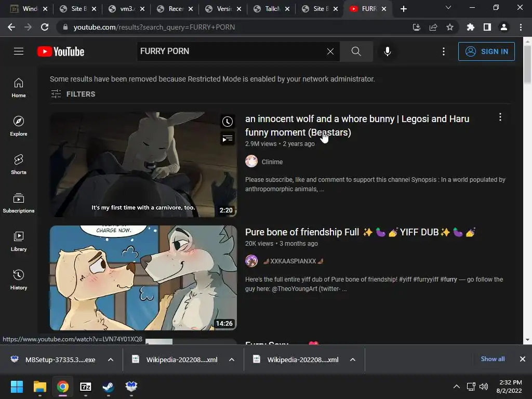This screenshot has height=399, width=532.
Task: Start voice search with the microphone
Action: coord(388,51)
